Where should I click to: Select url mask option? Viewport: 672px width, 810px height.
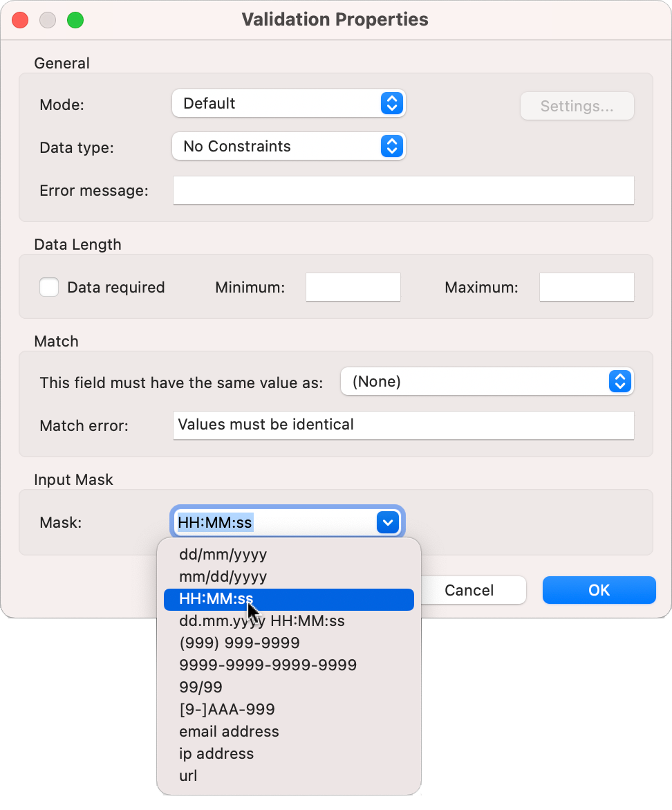(188, 776)
